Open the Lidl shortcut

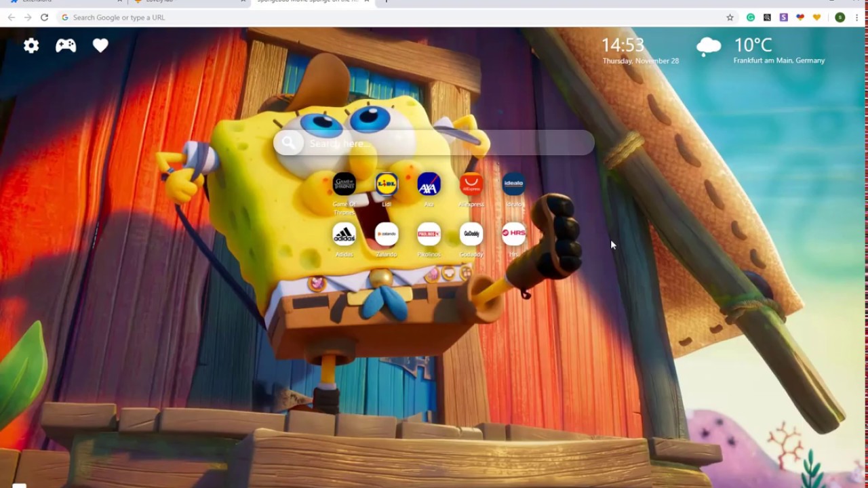click(387, 184)
